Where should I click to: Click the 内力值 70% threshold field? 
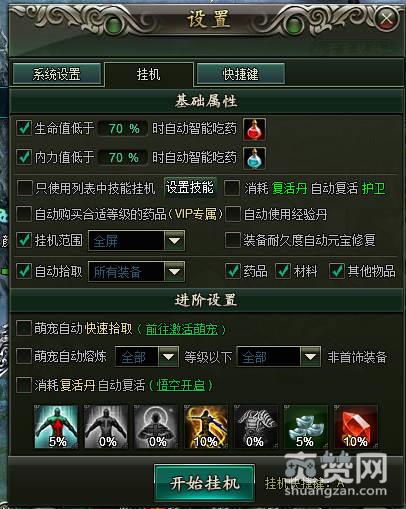pyautogui.click(x=123, y=158)
